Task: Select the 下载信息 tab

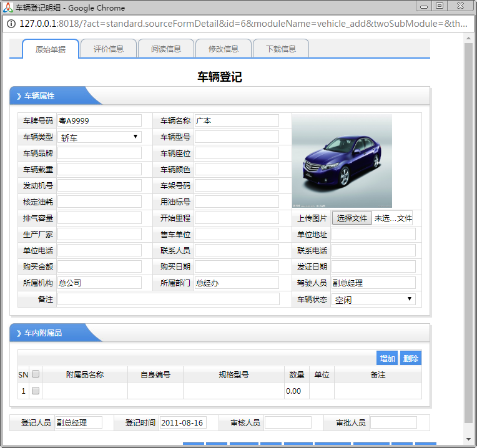Action: [280, 49]
